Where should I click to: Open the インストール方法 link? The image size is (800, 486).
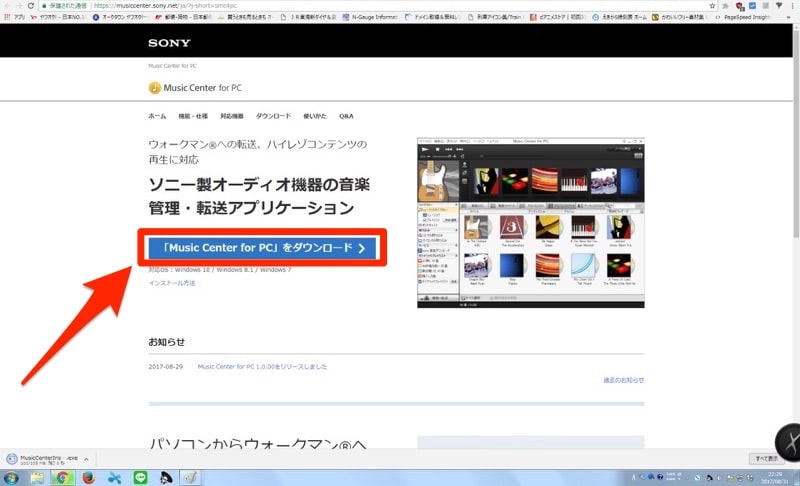[x=172, y=283]
